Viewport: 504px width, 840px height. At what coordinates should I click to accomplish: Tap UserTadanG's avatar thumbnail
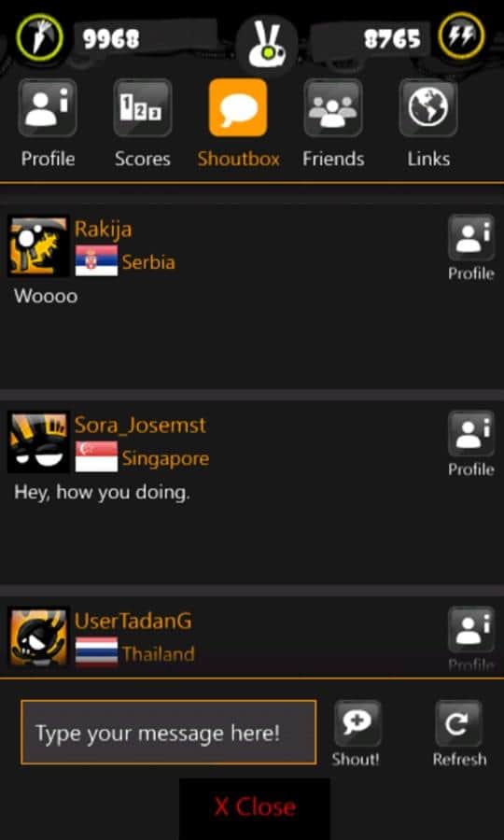pos(38,637)
